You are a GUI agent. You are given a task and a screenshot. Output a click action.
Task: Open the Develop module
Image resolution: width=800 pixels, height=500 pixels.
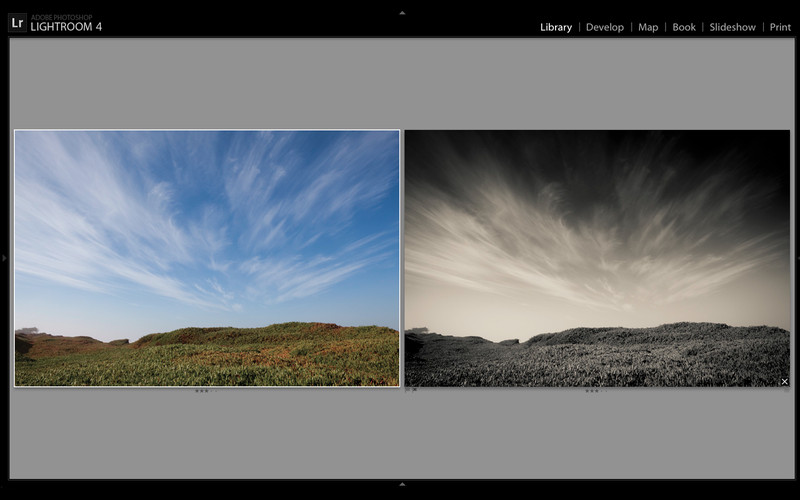(604, 27)
